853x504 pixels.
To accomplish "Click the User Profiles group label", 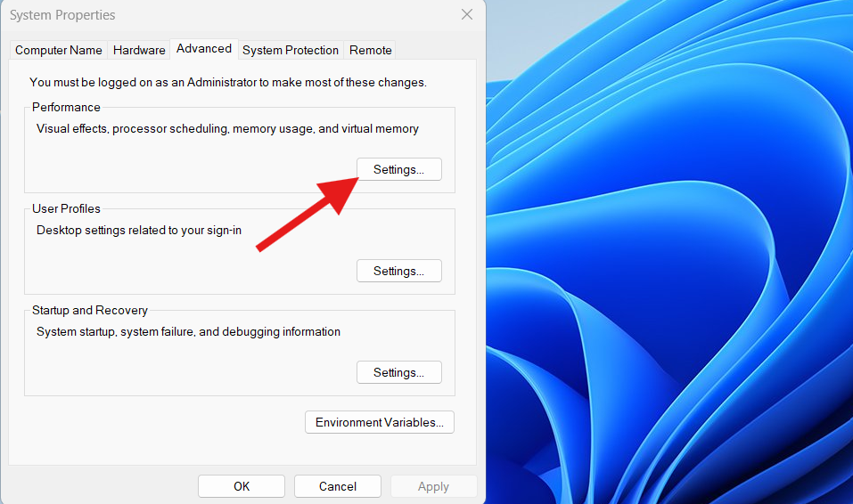I will [x=66, y=208].
